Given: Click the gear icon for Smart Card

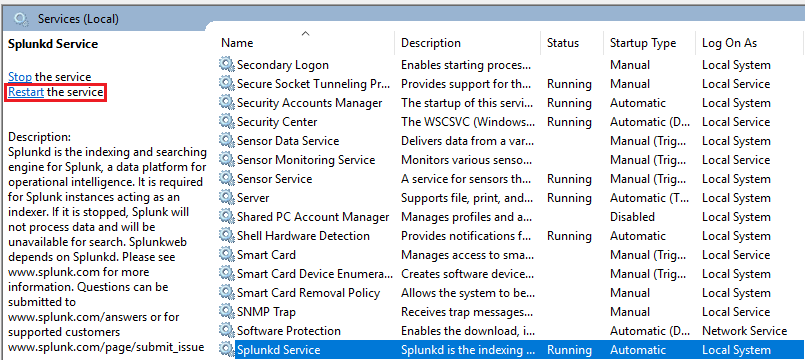Looking at the screenshot, I should 226,254.
